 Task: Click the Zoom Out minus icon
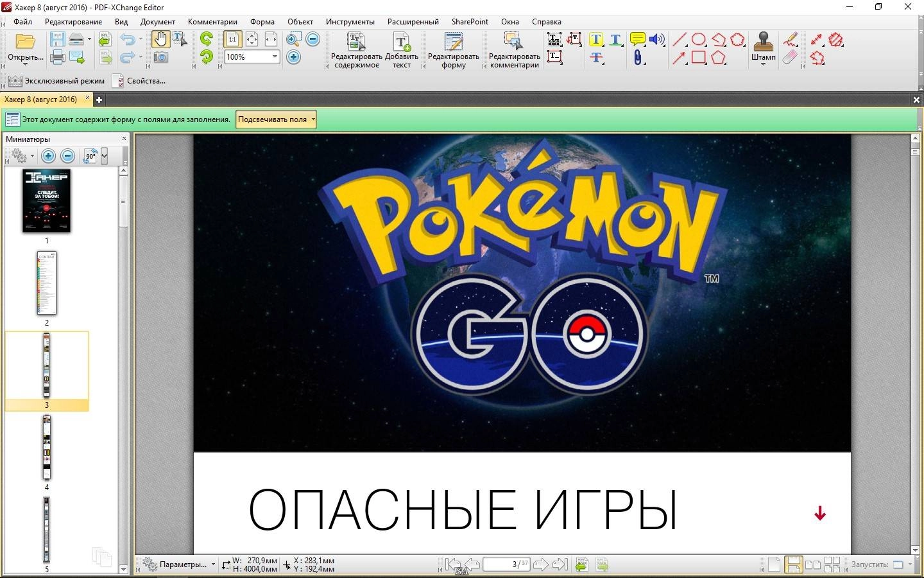pos(312,40)
